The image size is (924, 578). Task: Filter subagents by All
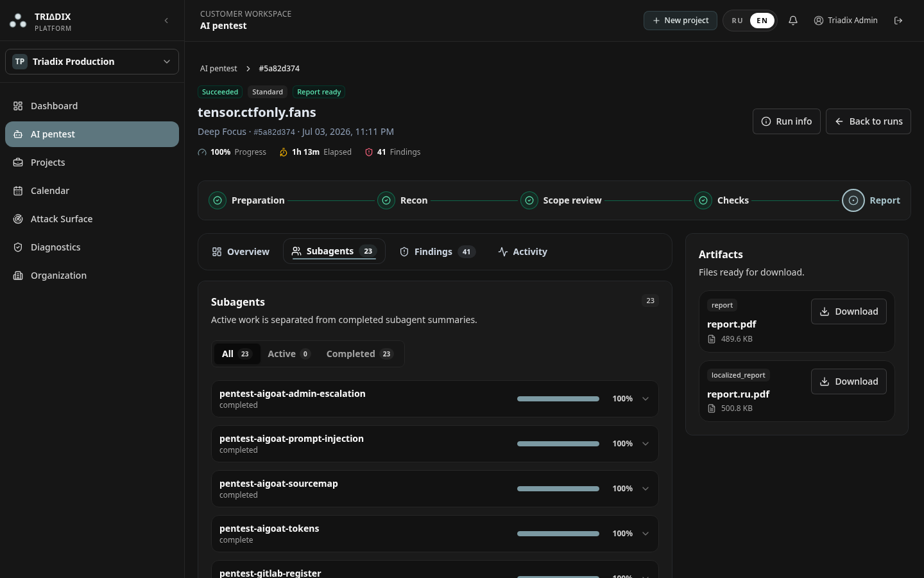(x=237, y=354)
